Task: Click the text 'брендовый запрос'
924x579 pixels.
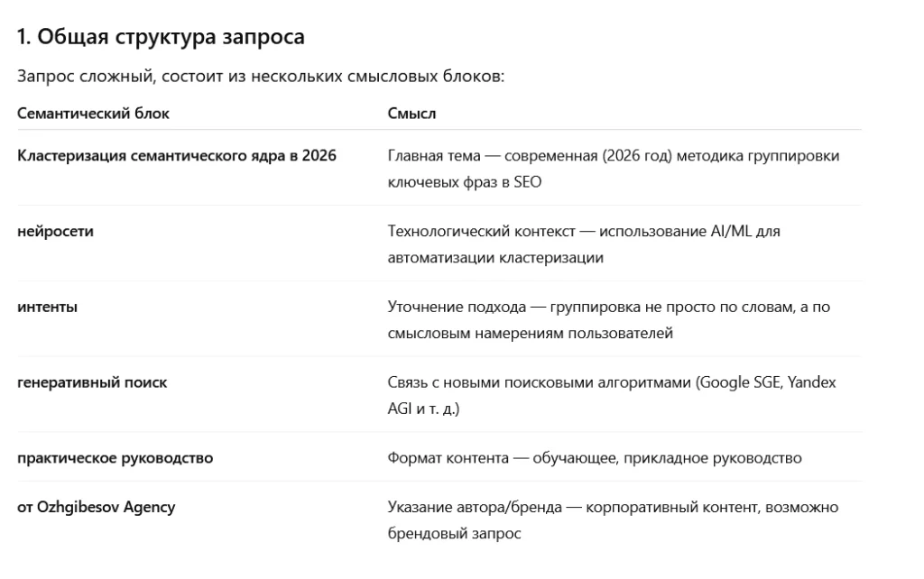Action: point(455,534)
